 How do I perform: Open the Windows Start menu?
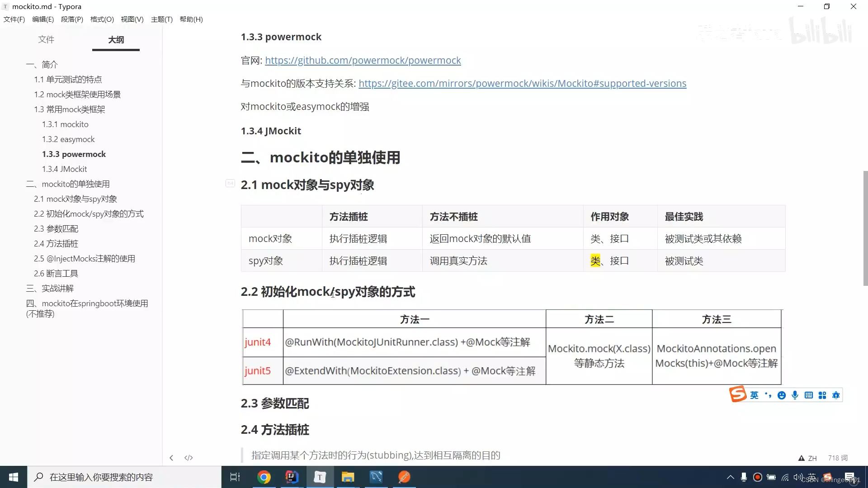click(14, 477)
